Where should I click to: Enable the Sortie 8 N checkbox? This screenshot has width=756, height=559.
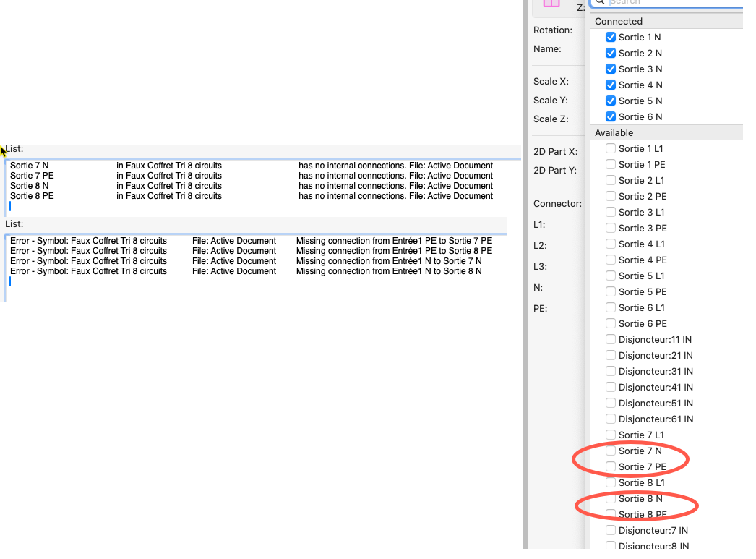611,498
